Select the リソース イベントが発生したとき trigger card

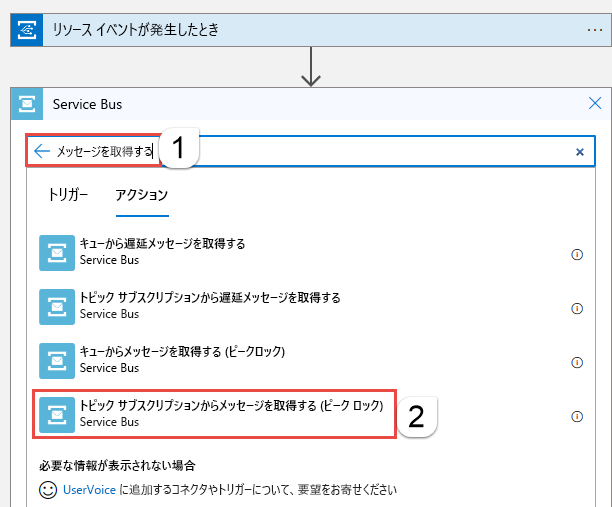311,30
